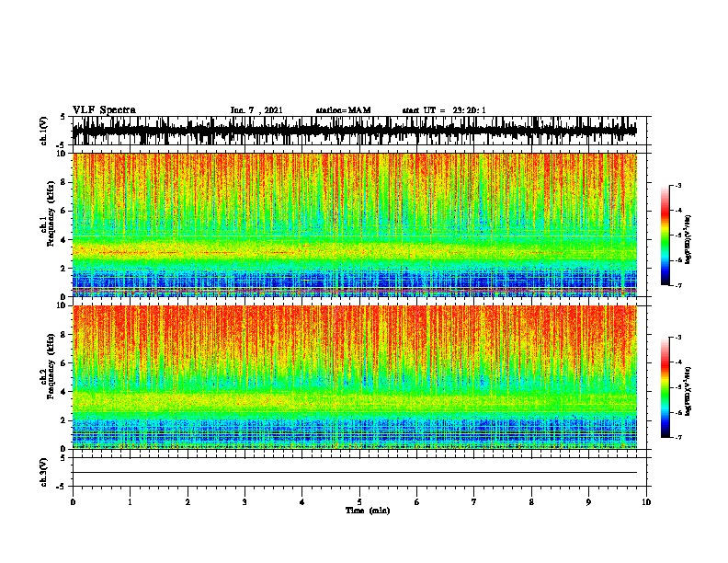
Task: Click the "1" tick on the time axis
Action: (x=130, y=502)
